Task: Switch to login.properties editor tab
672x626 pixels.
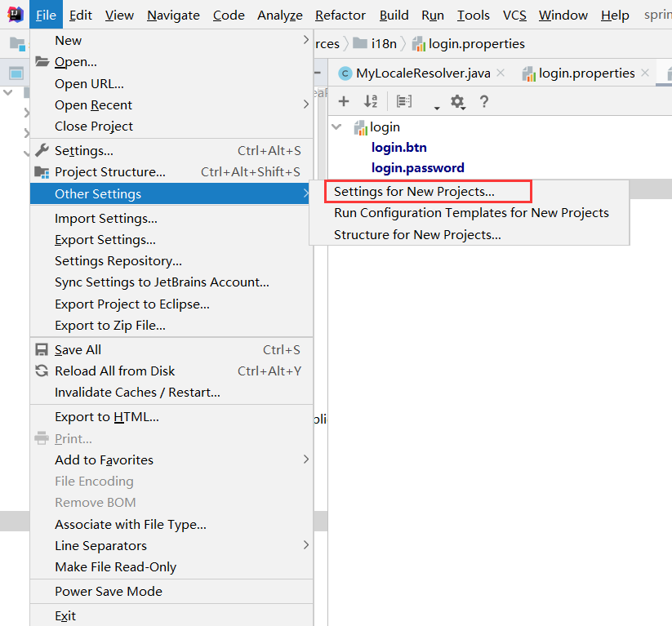Action: coord(586,73)
